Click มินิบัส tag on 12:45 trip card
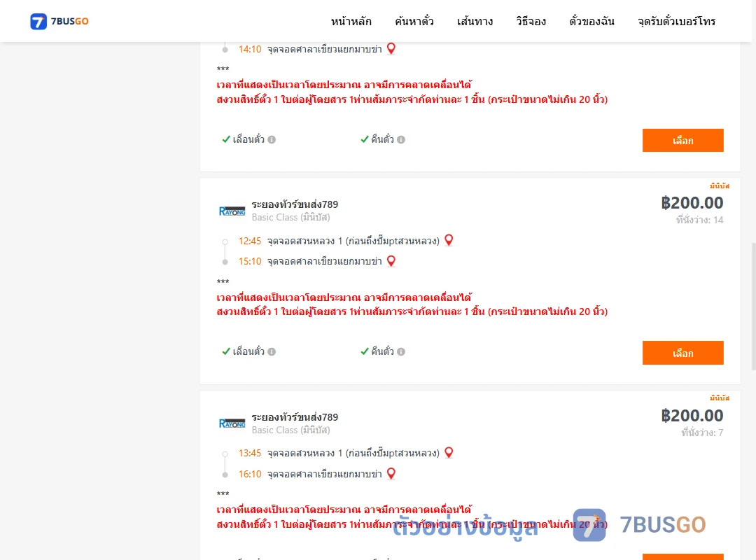Screen dimensions: 756x560 (720, 186)
